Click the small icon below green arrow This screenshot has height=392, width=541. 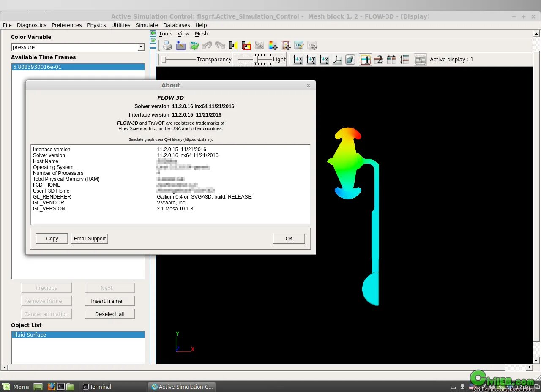(x=153, y=40)
